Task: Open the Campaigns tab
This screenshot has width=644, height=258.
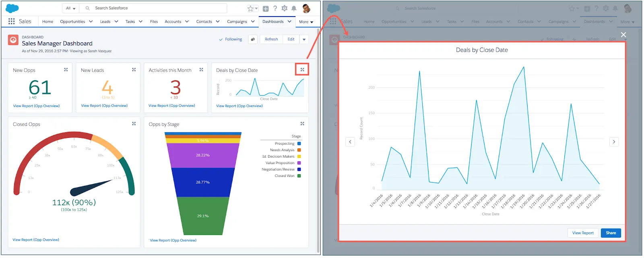Action: [237, 21]
